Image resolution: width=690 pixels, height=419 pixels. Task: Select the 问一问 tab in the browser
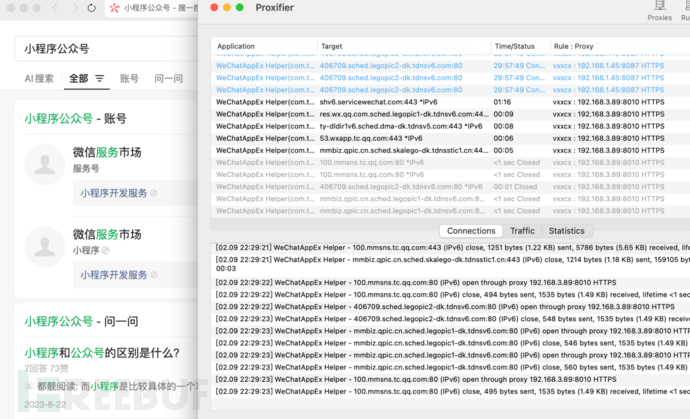169,78
